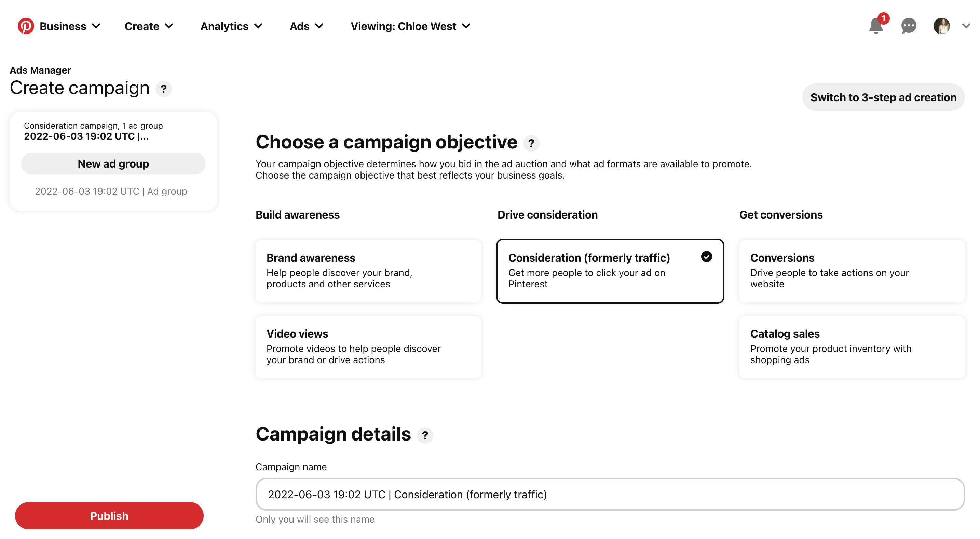This screenshot has height=539, width=980.
Task: Select the Conversions objective
Action: pyautogui.click(x=852, y=271)
